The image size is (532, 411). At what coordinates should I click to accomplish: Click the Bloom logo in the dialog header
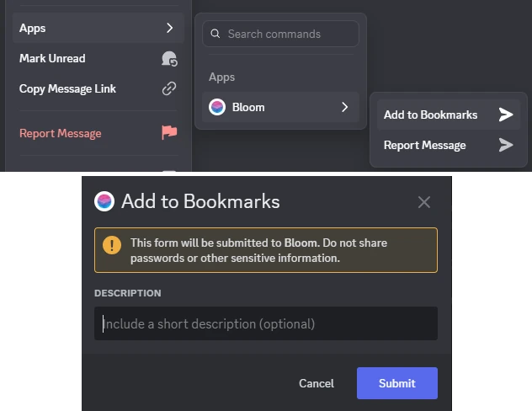104,201
